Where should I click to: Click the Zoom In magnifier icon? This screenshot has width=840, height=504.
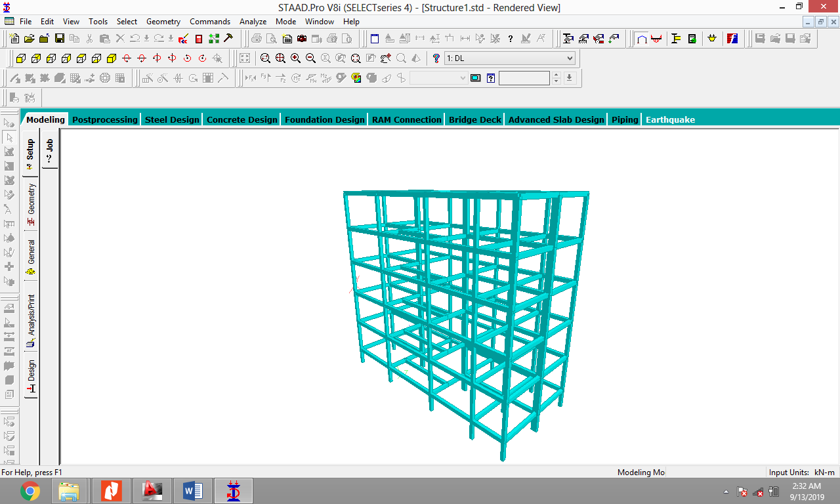point(295,58)
